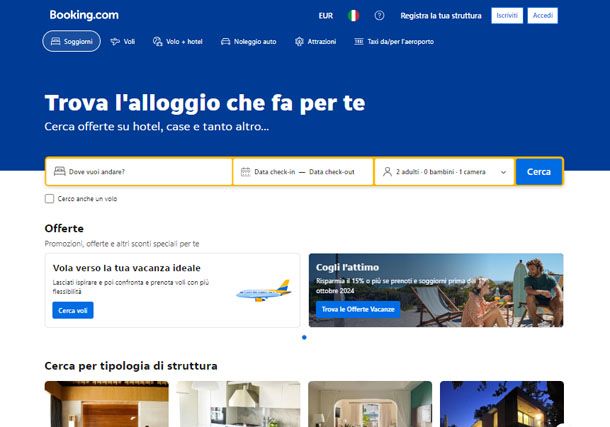Open the EUR currency selector
Image resolution: width=610 pixels, height=427 pixels.
click(x=326, y=16)
